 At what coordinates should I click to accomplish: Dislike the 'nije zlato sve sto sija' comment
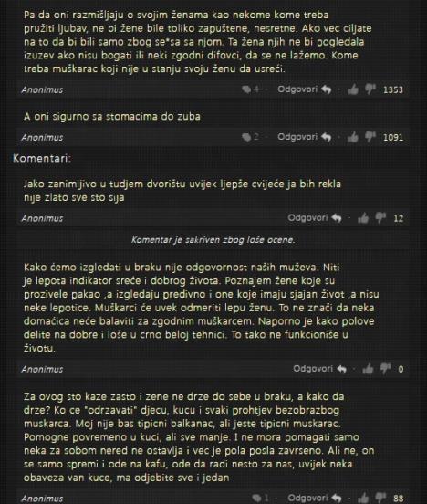[380, 218]
